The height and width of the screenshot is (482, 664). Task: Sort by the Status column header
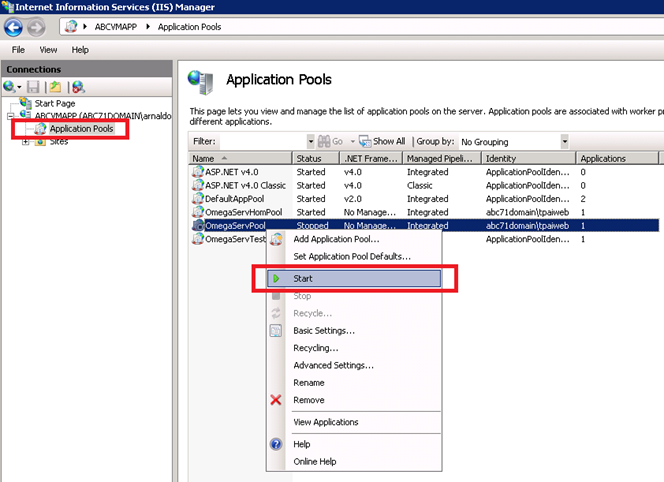pyautogui.click(x=316, y=158)
